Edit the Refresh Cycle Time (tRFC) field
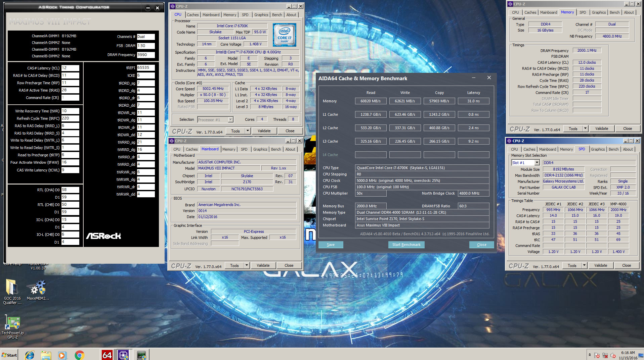Screen dimensions: 644x360 (70, 118)
